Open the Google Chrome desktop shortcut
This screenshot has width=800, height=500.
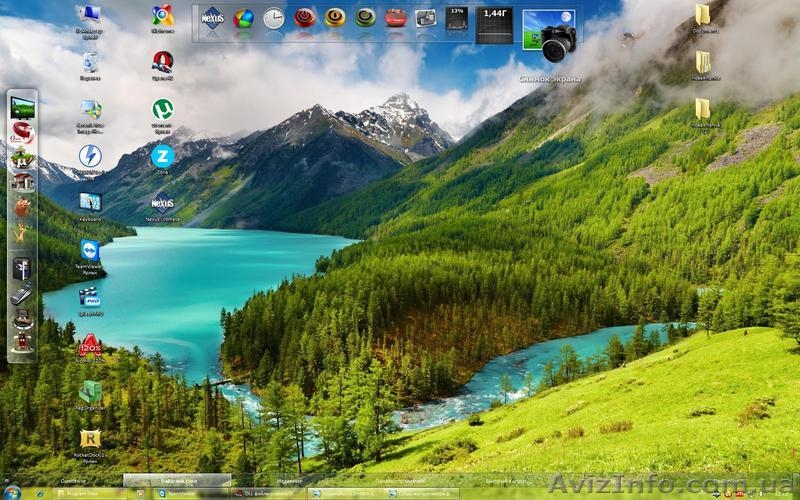[162, 15]
